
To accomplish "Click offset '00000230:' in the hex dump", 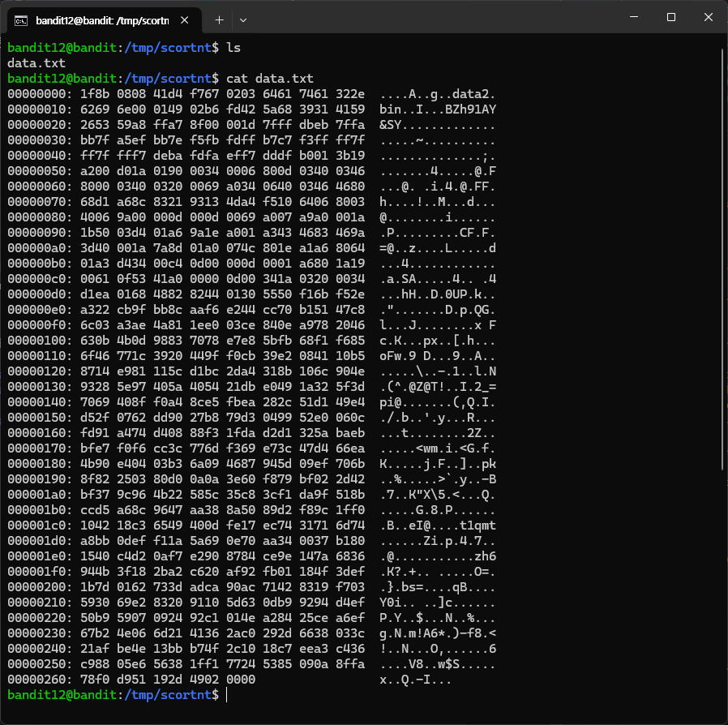I will [x=40, y=633].
